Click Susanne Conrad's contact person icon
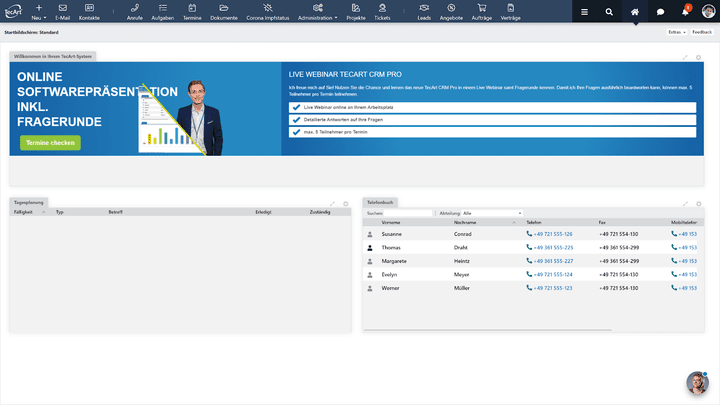 [x=370, y=234]
